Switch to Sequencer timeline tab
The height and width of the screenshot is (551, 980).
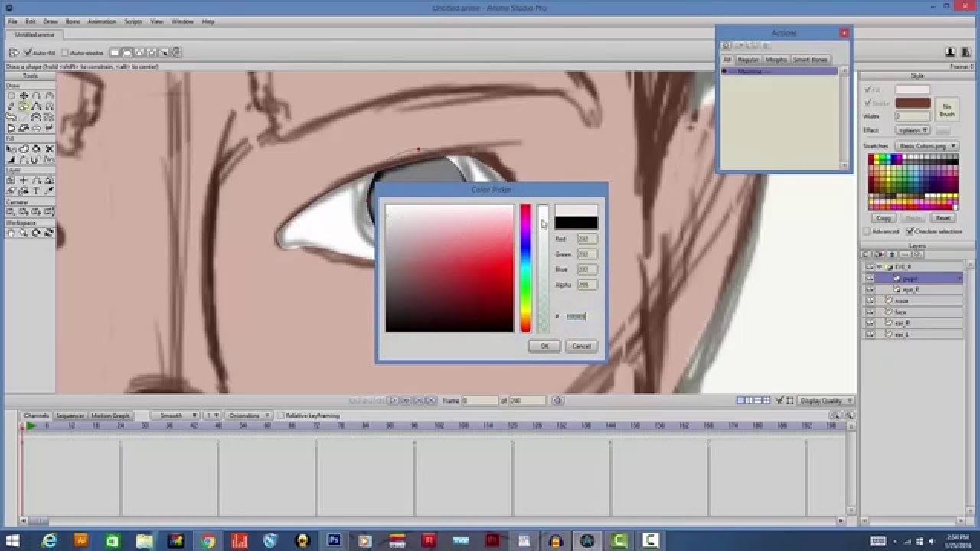(x=70, y=416)
